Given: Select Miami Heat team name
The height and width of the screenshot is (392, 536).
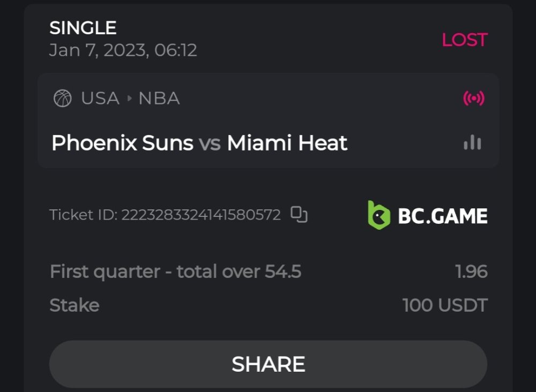Looking at the screenshot, I should coord(287,143).
